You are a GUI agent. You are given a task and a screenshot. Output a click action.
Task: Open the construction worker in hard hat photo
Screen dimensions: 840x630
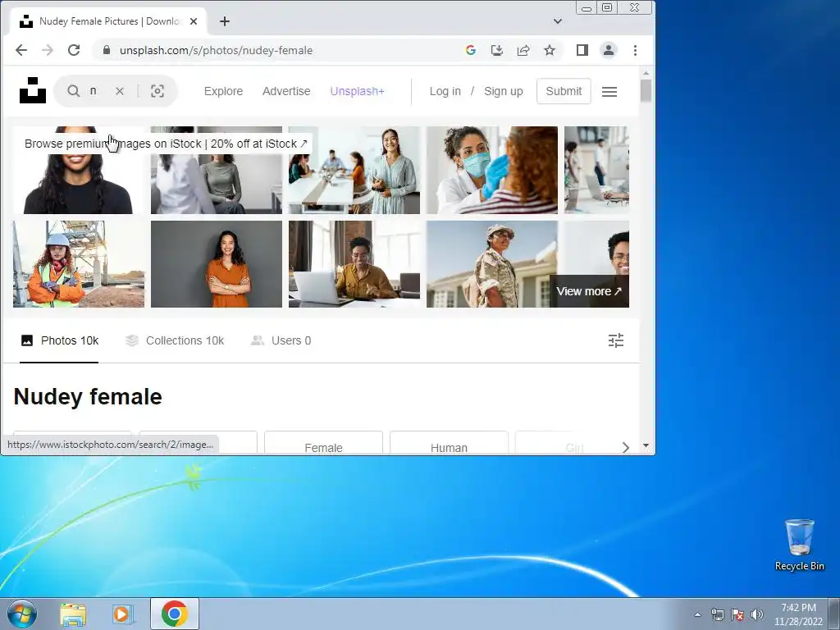click(x=79, y=264)
